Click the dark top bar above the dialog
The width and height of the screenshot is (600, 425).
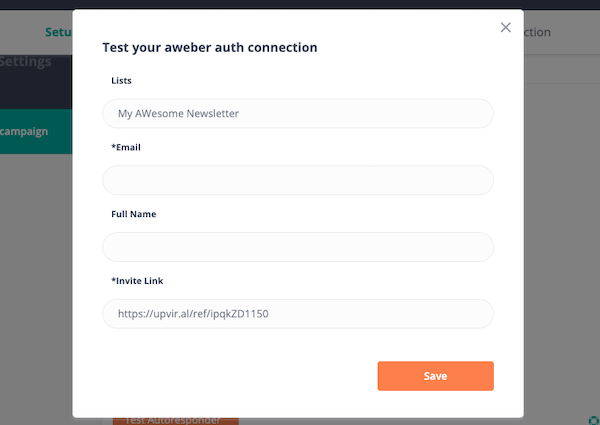pyautogui.click(x=300, y=4)
